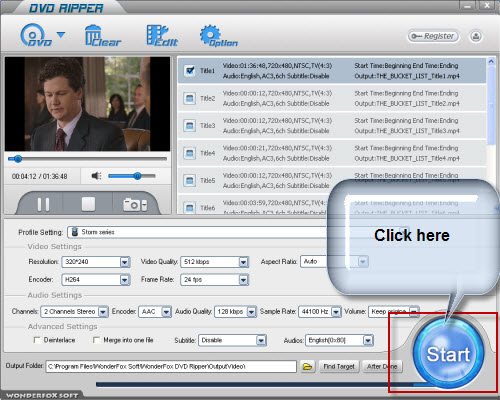500x400 pixels.
Task: Stop the video preview playback
Action: (88, 204)
